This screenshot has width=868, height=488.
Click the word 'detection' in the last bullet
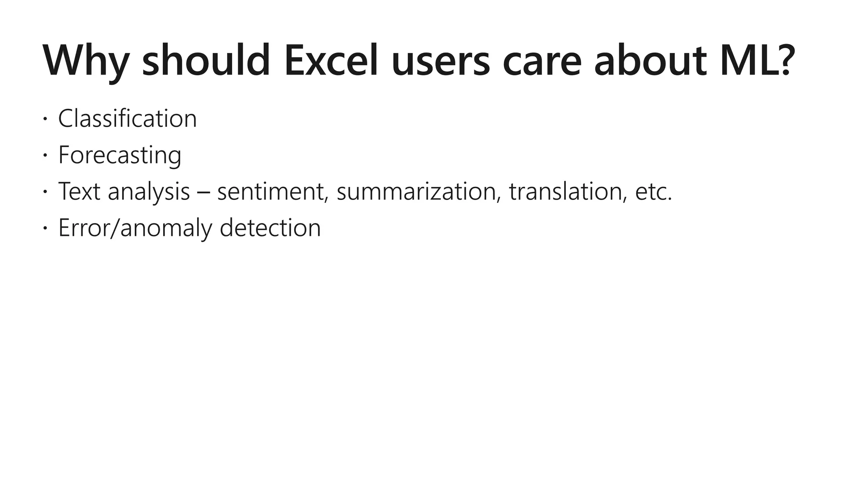pyautogui.click(x=270, y=228)
